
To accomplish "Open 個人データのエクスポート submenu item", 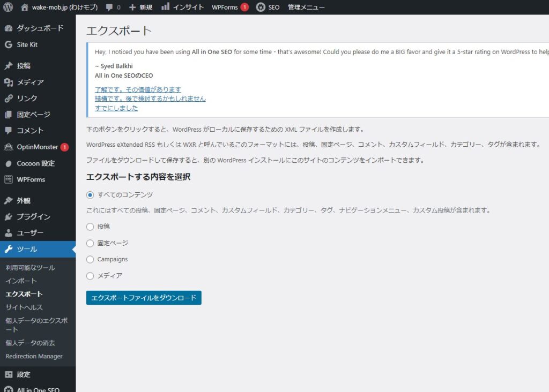I will (36, 325).
